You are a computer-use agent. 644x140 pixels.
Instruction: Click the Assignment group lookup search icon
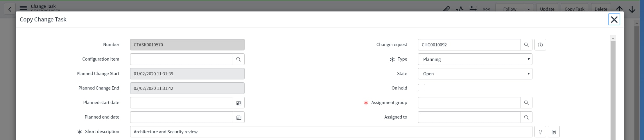pyautogui.click(x=526, y=103)
